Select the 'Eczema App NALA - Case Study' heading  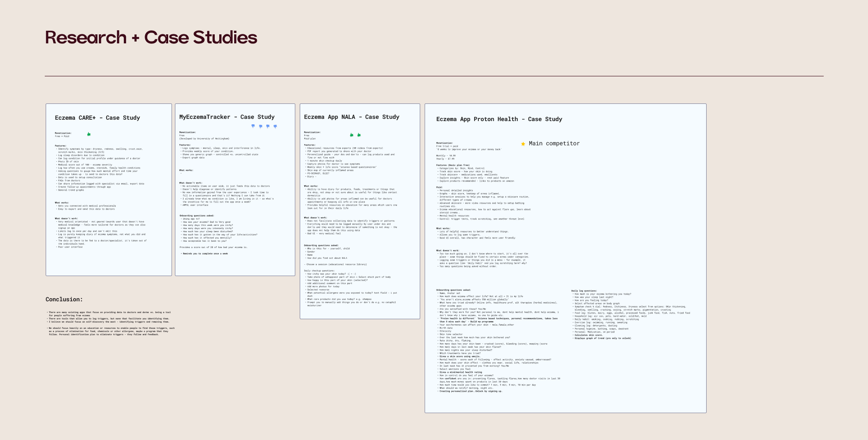click(x=352, y=117)
